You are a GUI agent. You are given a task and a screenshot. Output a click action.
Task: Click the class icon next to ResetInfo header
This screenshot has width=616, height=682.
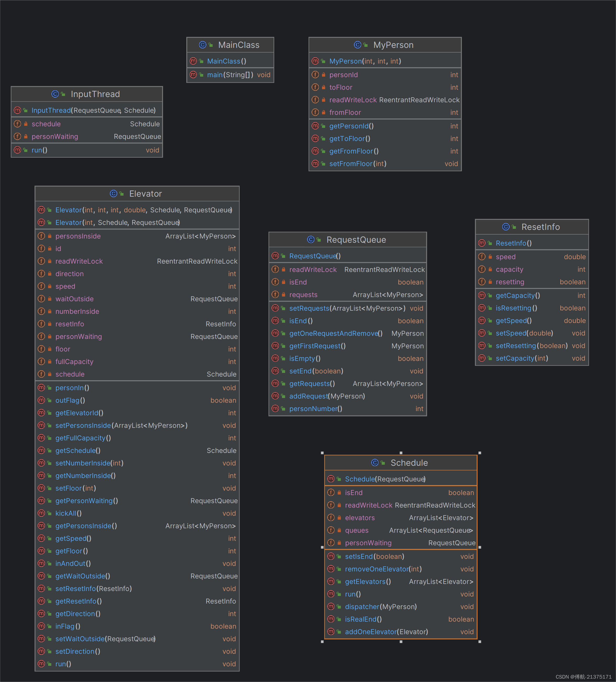[x=506, y=227]
